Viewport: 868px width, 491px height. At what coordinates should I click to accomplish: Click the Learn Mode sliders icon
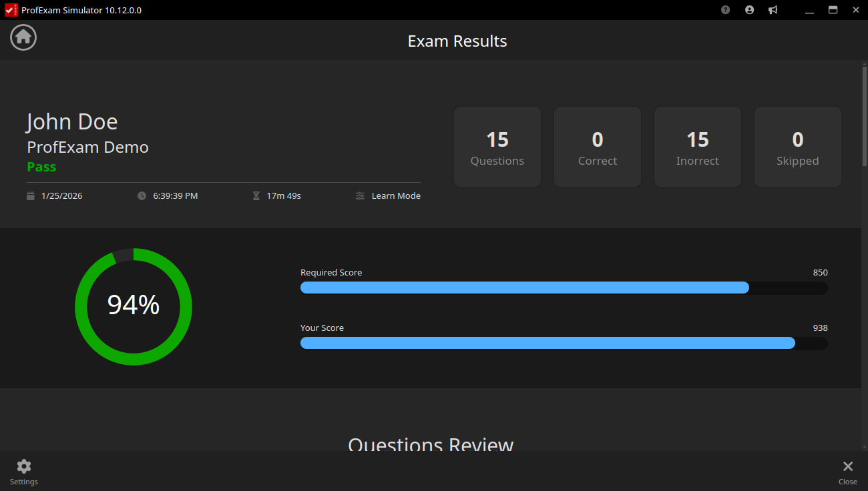tap(361, 196)
